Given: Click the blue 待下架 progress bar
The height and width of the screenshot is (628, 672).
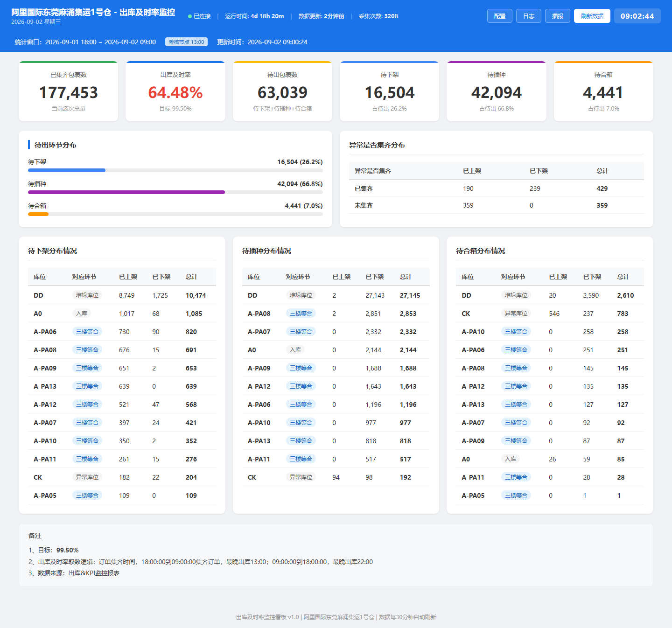Looking at the screenshot, I should click(x=67, y=170).
